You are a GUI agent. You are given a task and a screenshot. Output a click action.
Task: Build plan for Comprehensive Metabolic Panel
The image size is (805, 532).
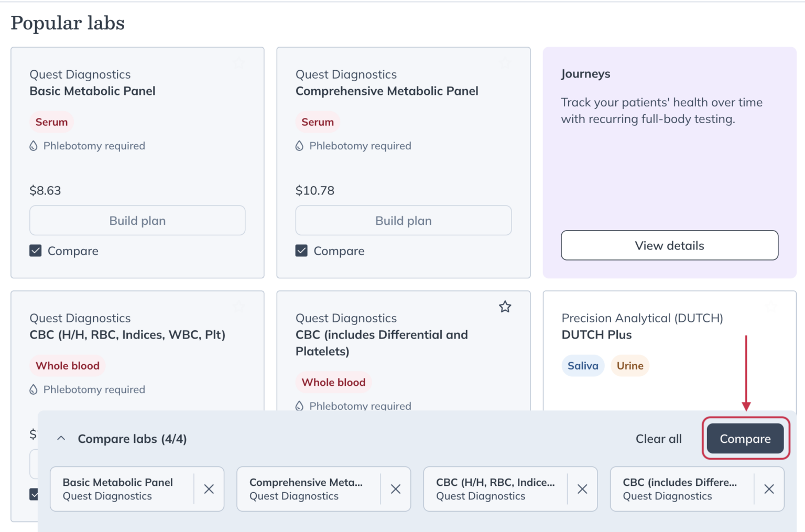(x=403, y=220)
